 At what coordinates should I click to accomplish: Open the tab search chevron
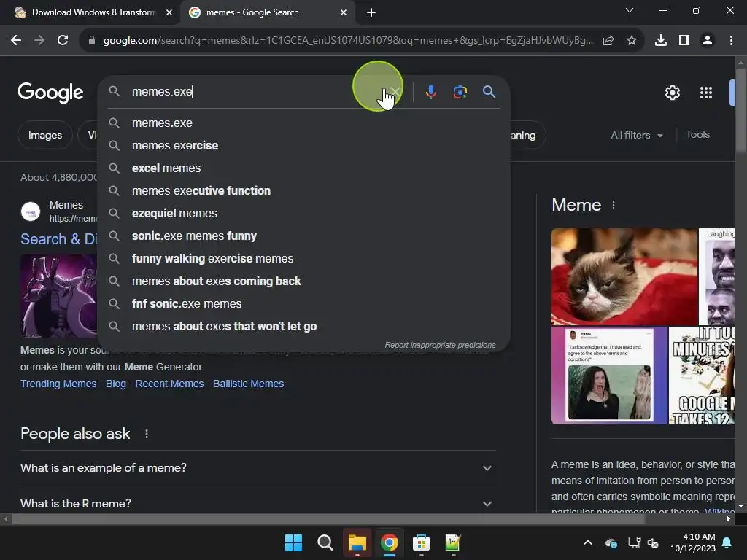[x=630, y=10]
